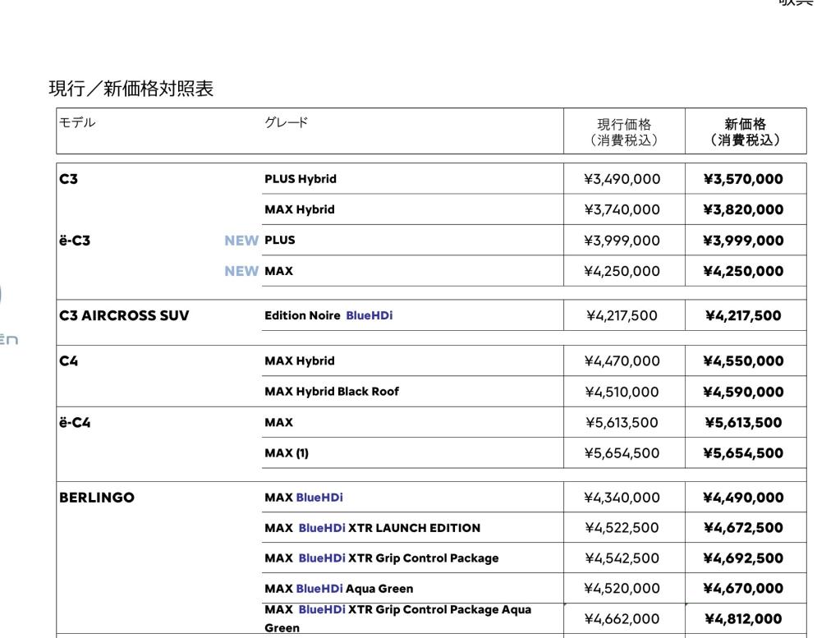Screen dimensions: 840x638
Task: Click the 新価格 column header
Action: (746, 132)
